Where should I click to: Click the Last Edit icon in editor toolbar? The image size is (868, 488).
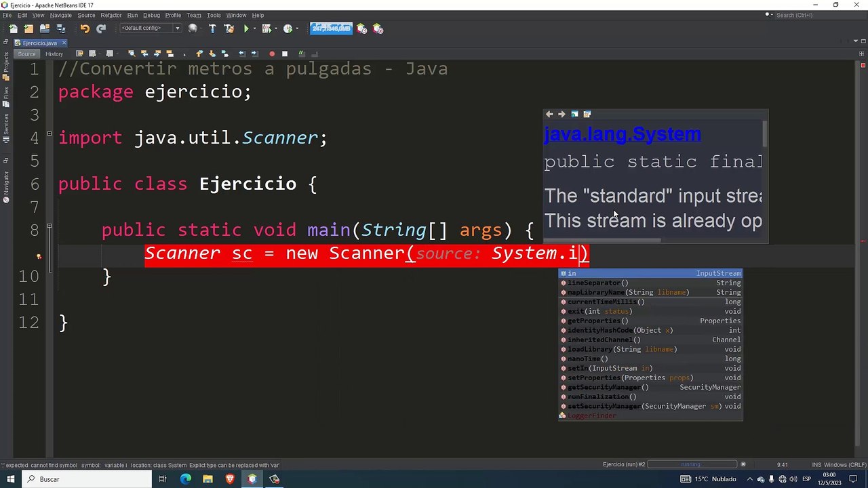(79, 54)
